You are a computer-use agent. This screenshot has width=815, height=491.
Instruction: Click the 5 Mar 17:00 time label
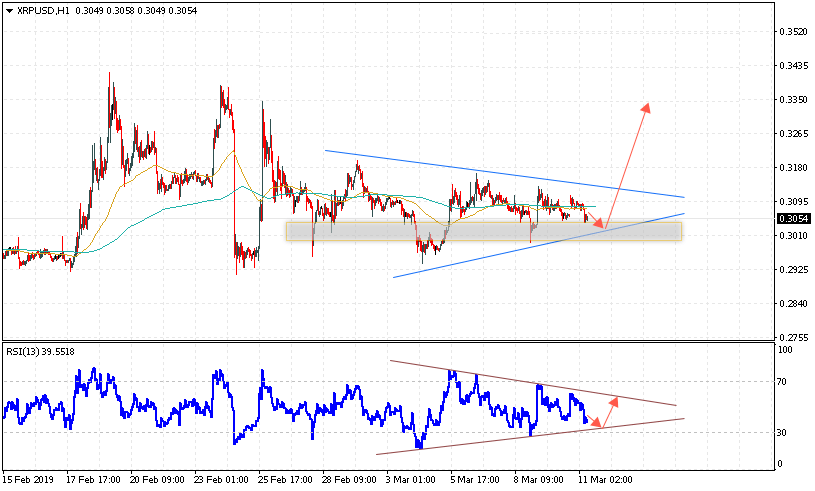click(x=475, y=478)
